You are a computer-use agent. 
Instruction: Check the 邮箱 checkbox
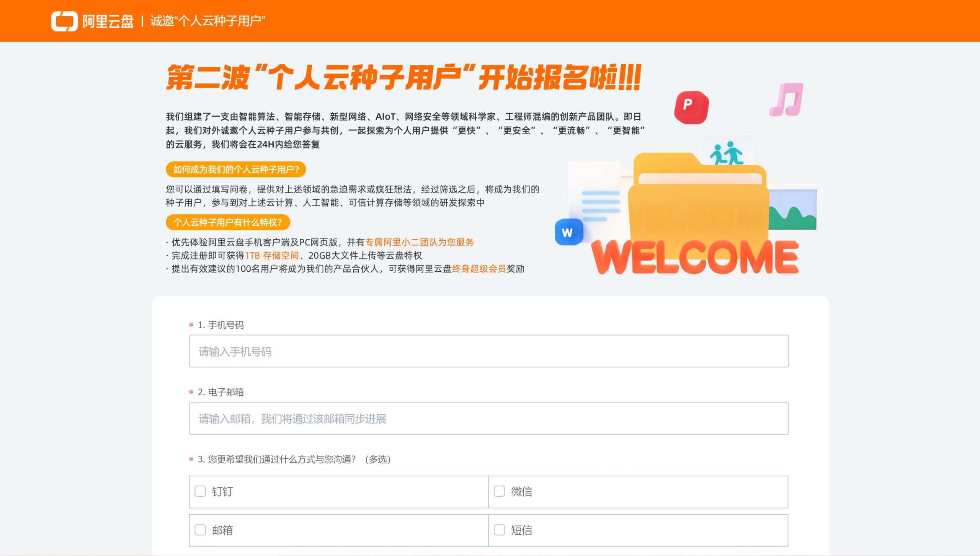[200, 530]
